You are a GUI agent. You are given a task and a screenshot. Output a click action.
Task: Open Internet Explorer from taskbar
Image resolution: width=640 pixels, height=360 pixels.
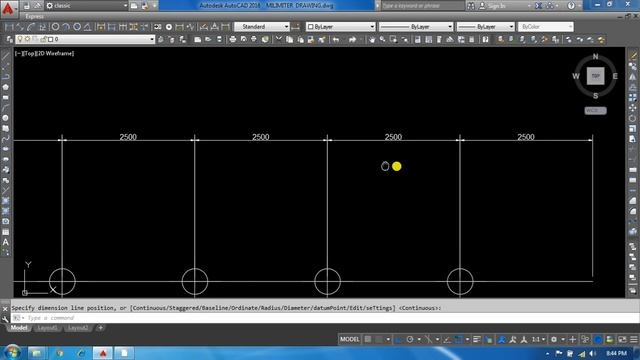pos(81,353)
